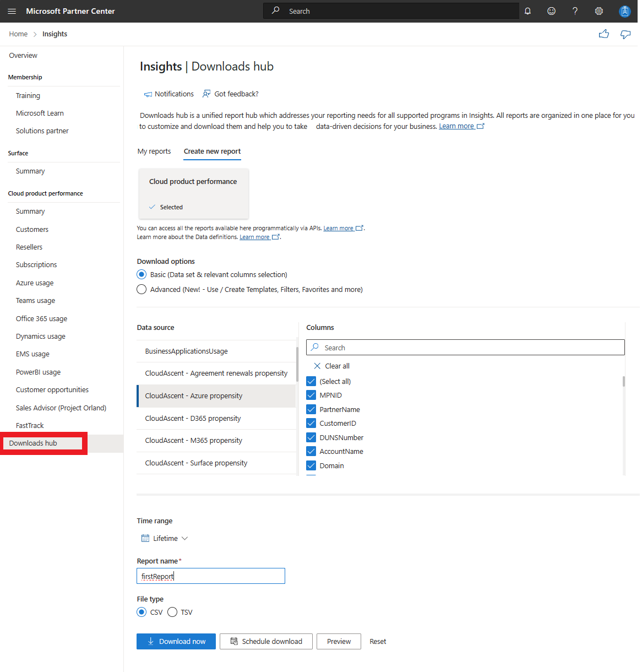
Task: Open the notifications bell
Action: point(527,11)
